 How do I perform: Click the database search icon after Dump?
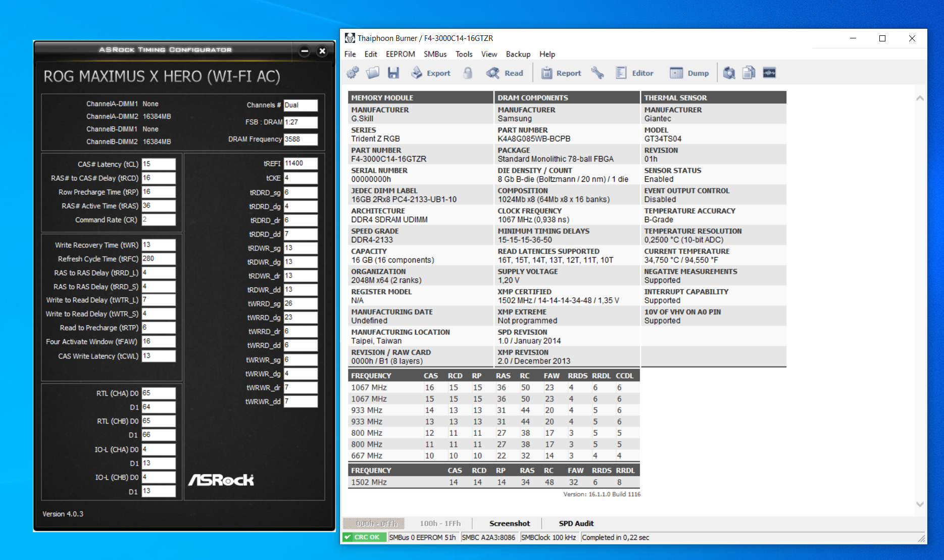pyautogui.click(x=729, y=73)
